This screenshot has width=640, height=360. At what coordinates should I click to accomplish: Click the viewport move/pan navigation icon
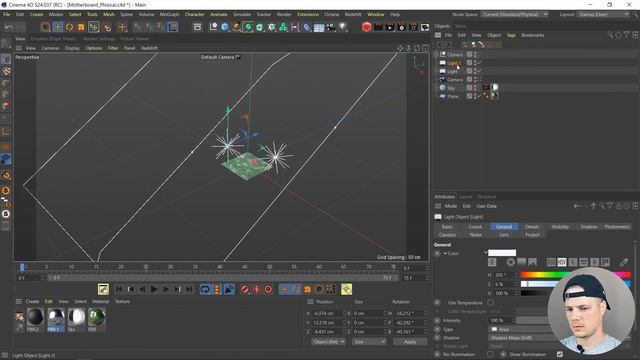pyautogui.click(x=400, y=48)
